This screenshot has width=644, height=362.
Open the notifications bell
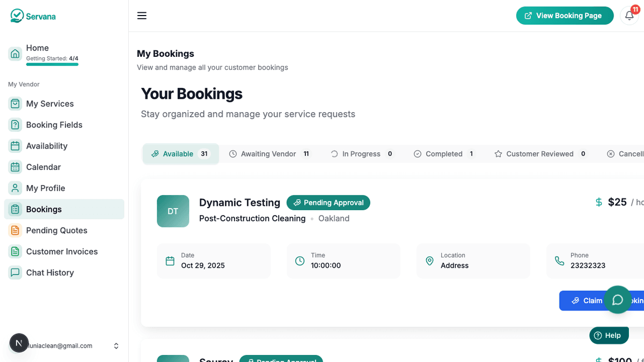pos(630,16)
